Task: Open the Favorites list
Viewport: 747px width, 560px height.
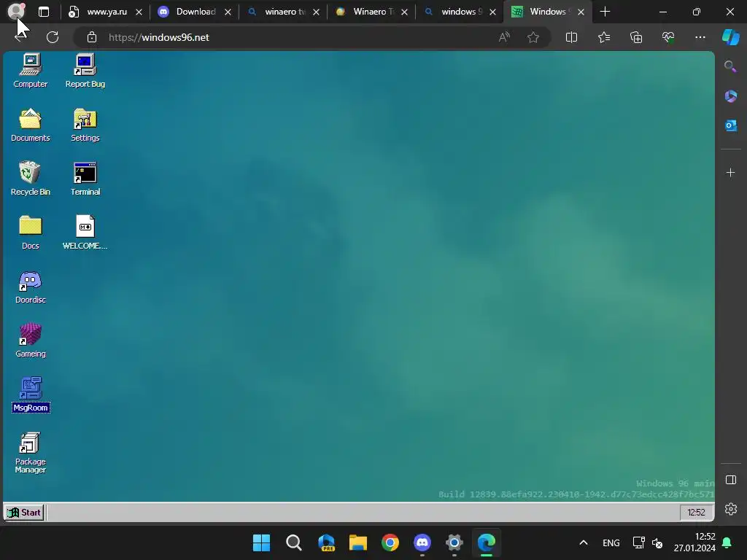Action: [603, 37]
